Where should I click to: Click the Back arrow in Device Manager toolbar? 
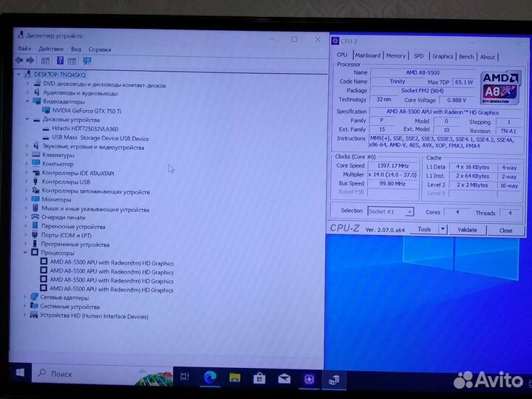click(19, 61)
